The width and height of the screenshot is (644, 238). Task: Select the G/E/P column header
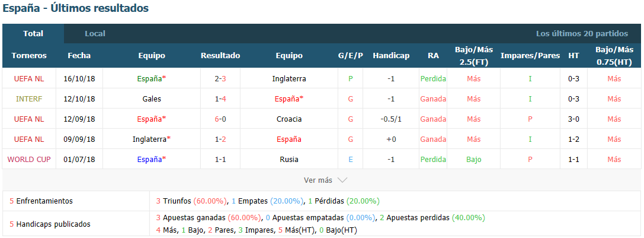[x=350, y=56]
